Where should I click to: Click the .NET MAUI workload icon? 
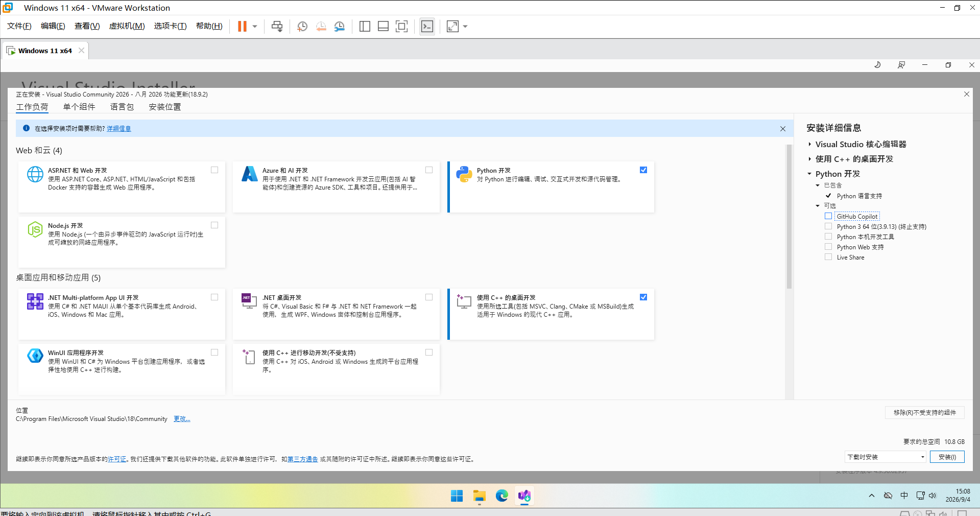point(35,301)
